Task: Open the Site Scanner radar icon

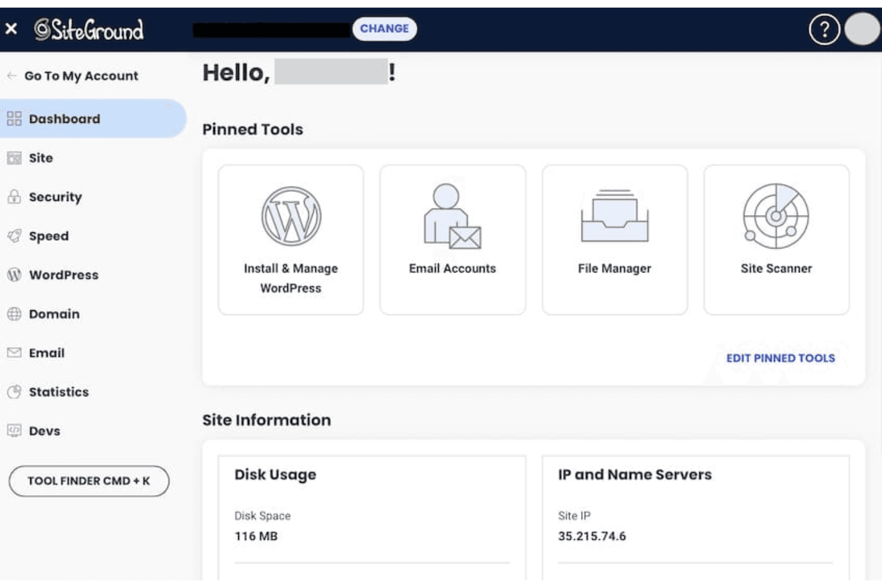Action: [x=776, y=216]
